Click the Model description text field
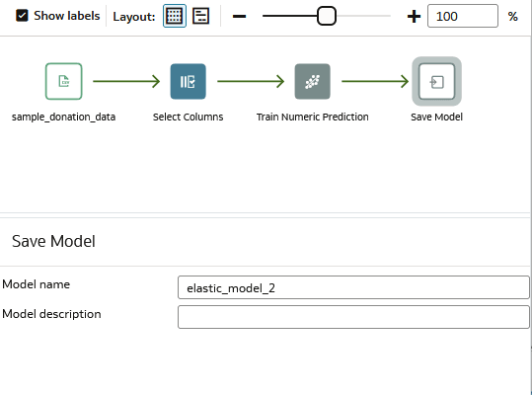Image resolution: width=532 pixels, height=395 pixels. 353,317
